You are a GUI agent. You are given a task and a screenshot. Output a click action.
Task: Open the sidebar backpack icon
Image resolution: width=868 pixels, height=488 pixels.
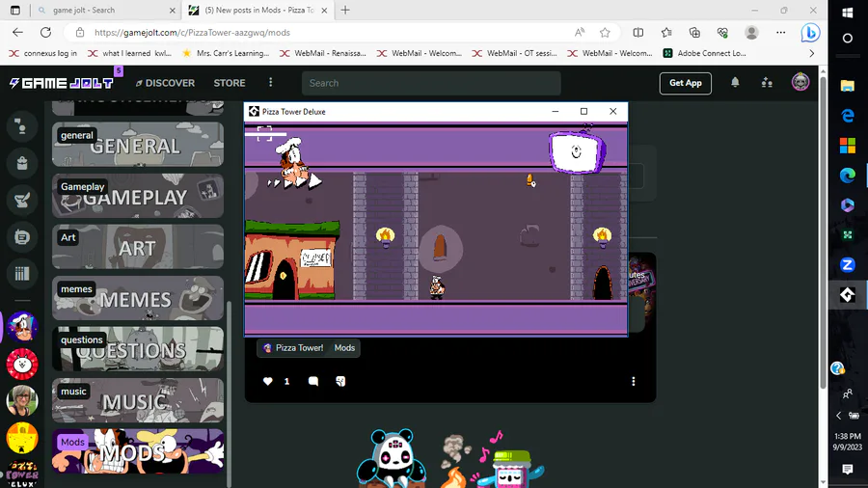point(22,163)
